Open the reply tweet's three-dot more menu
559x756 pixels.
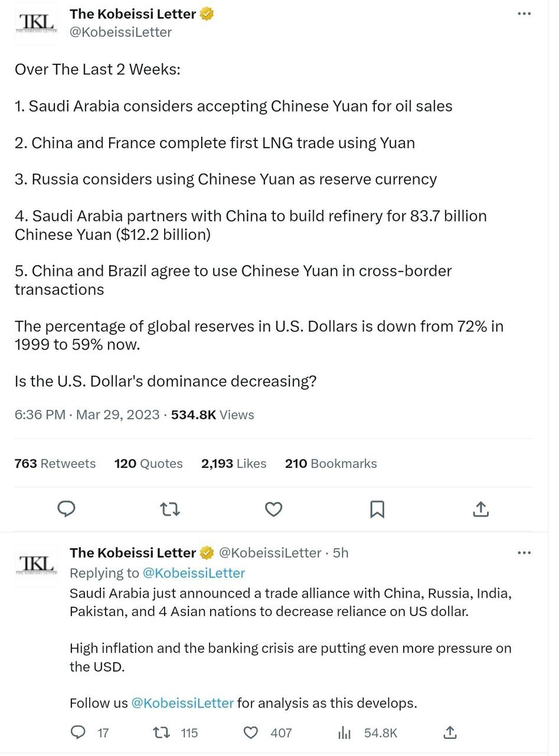(x=524, y=553)
